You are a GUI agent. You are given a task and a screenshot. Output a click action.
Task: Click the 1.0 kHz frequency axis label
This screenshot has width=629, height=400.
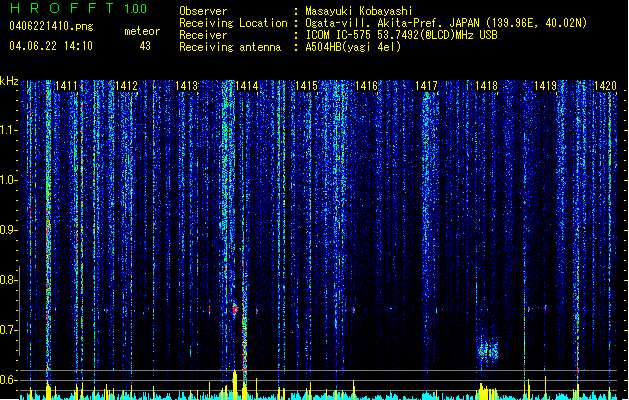(x=9, y=180)
